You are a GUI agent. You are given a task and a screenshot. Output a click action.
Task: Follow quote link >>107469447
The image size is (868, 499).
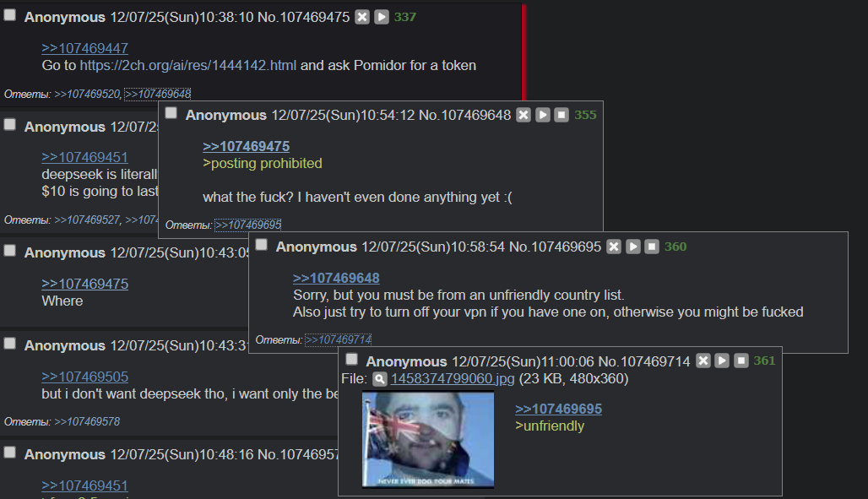[84, 48]
